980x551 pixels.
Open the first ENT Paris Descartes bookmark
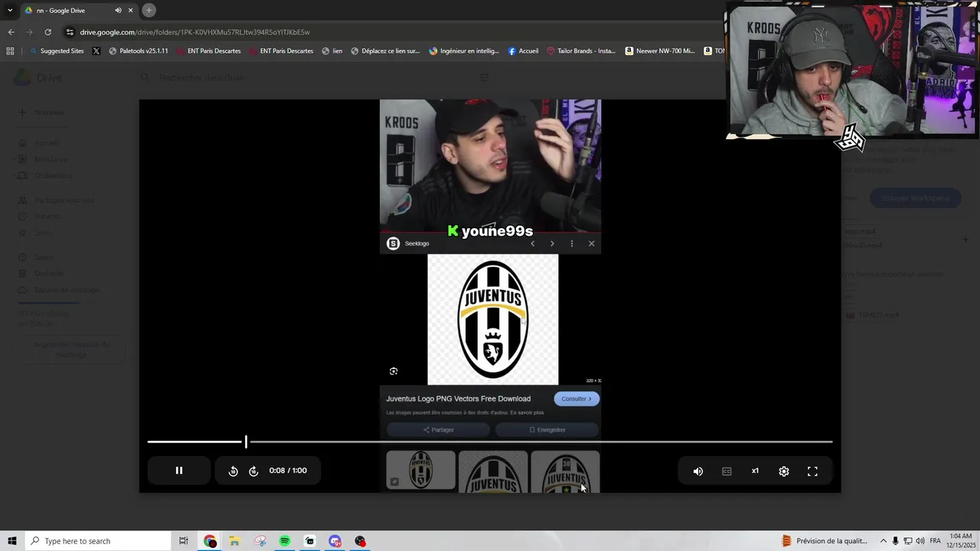208,51
